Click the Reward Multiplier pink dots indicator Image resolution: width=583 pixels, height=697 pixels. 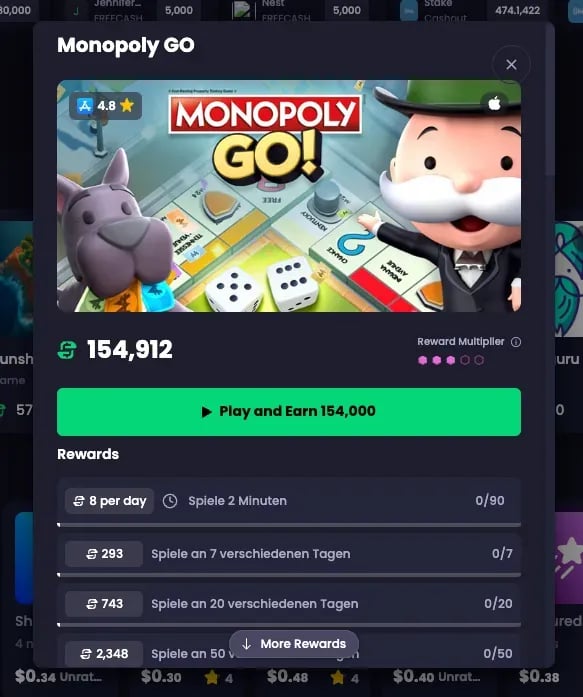point(451,360)
